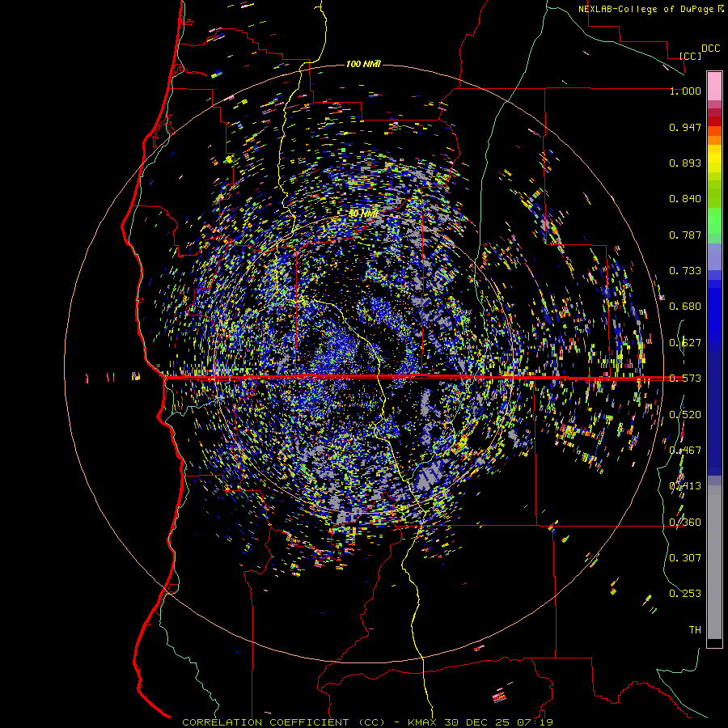The height and width of the screenshot is (728, 728).
Task: Click the 0.787 legend value
Action: (685, 235)
